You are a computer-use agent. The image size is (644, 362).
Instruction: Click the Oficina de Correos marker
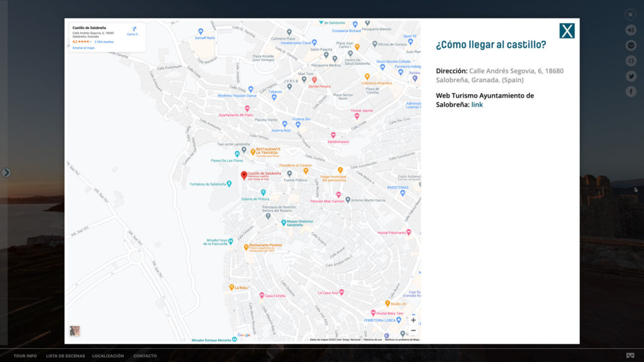[x=375, y=44]
